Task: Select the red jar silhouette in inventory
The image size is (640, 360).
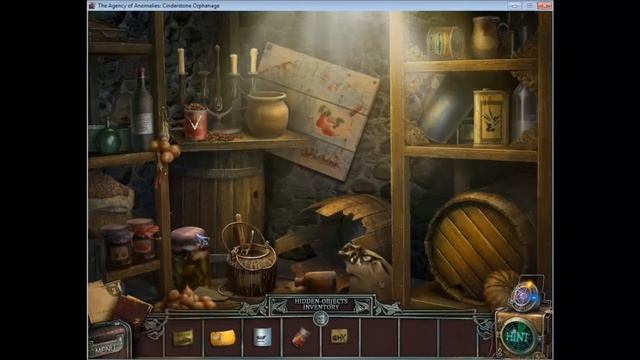Action: point(301,338)
